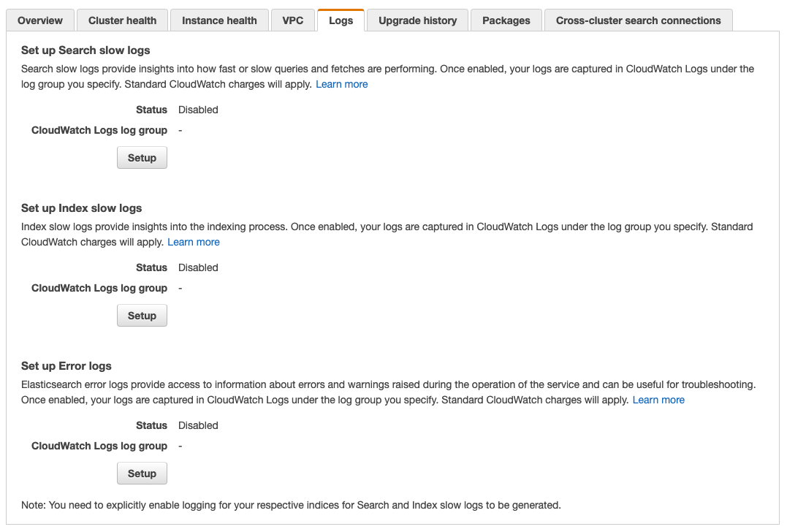Click Setup for Error logs
The image size is (787, 532).
142,473
